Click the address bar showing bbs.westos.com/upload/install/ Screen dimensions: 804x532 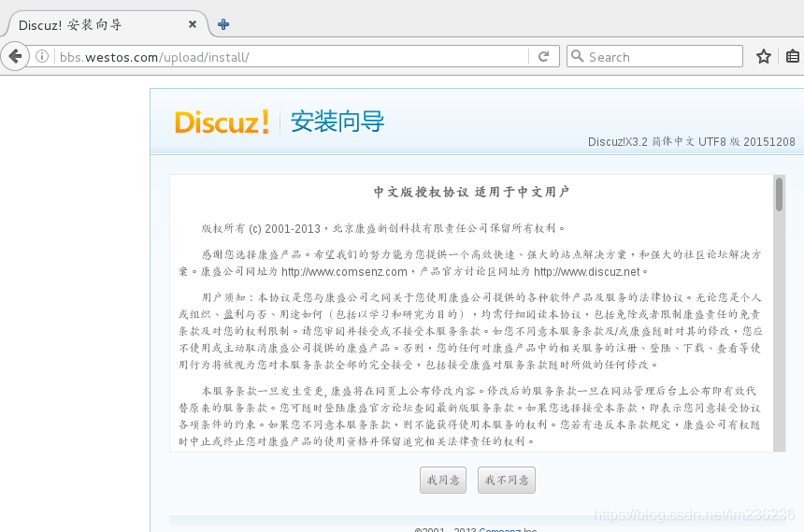(293, 56)
